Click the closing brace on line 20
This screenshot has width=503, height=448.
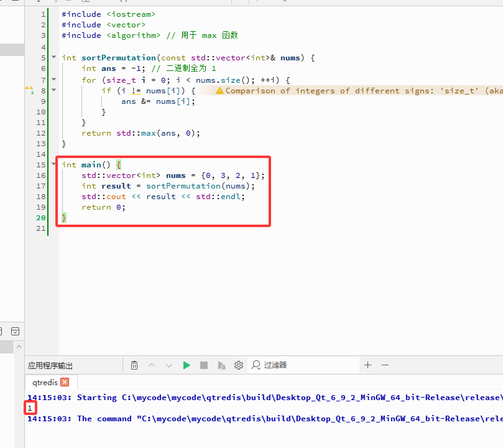coord(64,218)
